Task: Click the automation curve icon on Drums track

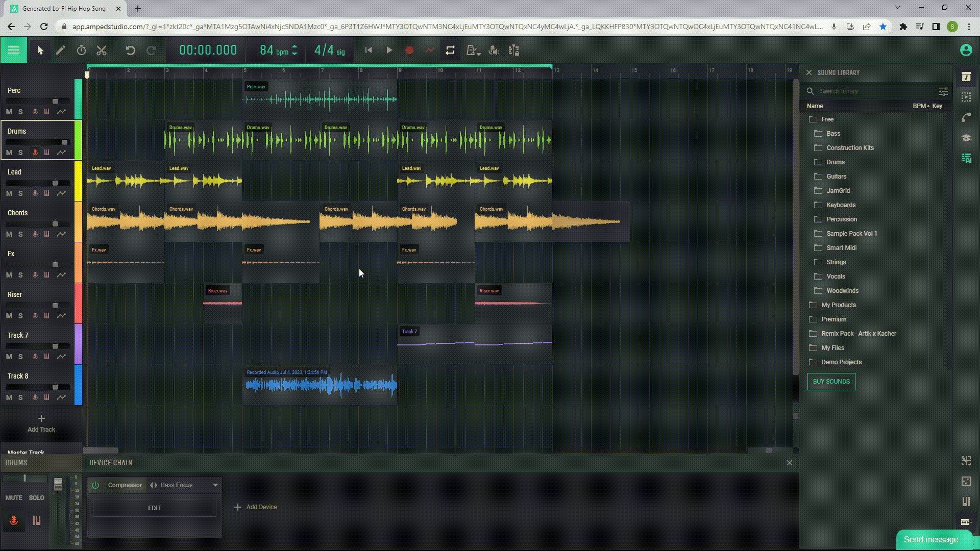Action: point(61,152)
